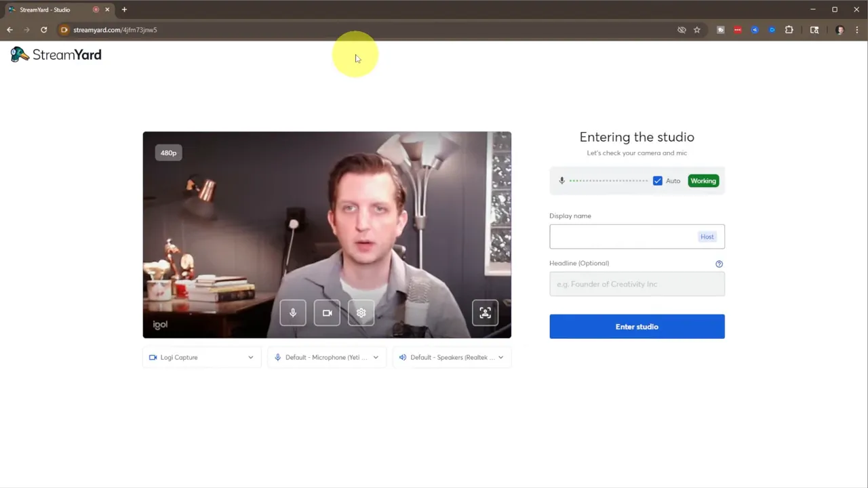Viewport: 868px width, 488px height.
Task: Click the StreamYard logo
Action: 56,55
